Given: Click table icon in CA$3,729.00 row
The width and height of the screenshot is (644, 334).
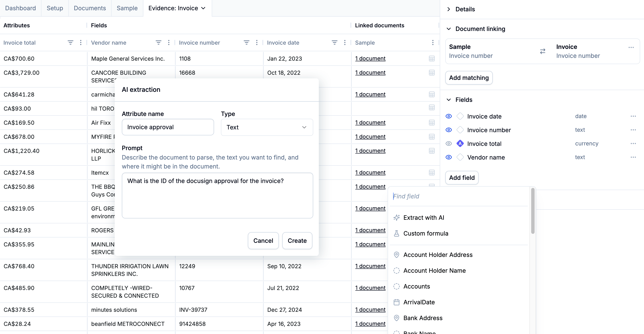Looking at the screenshot, I should point(432,73).
